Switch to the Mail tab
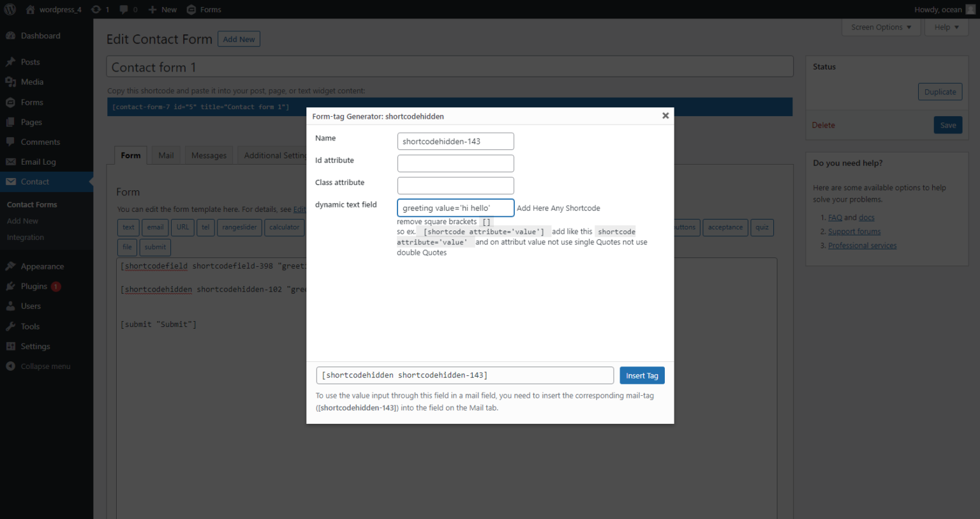This screenshot has height=519, width=980. point(165,154)
